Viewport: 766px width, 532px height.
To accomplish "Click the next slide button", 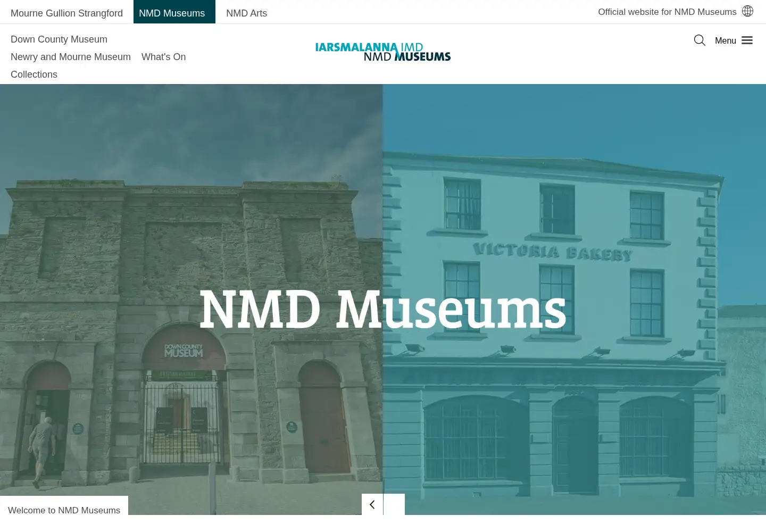I will click(394, 504).
